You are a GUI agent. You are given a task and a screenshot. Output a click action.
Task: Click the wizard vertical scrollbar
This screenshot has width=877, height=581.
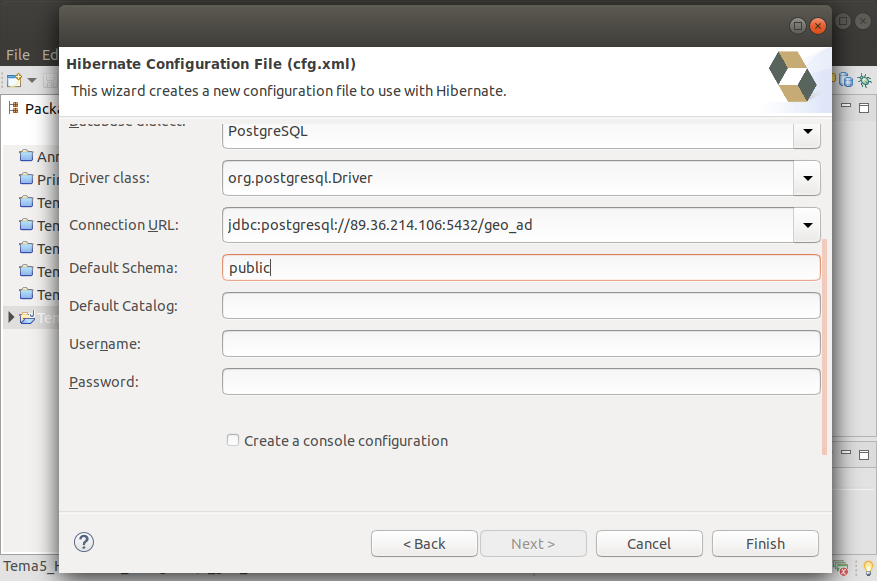click(x=824, y=347)
